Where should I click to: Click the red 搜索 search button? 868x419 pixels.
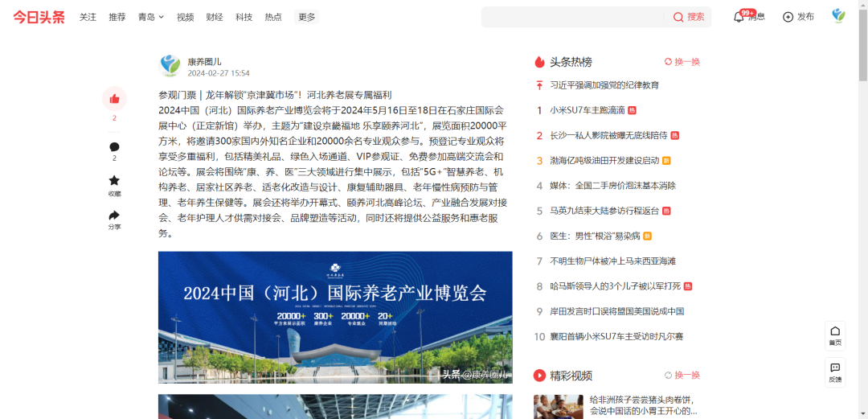point(689,17)
